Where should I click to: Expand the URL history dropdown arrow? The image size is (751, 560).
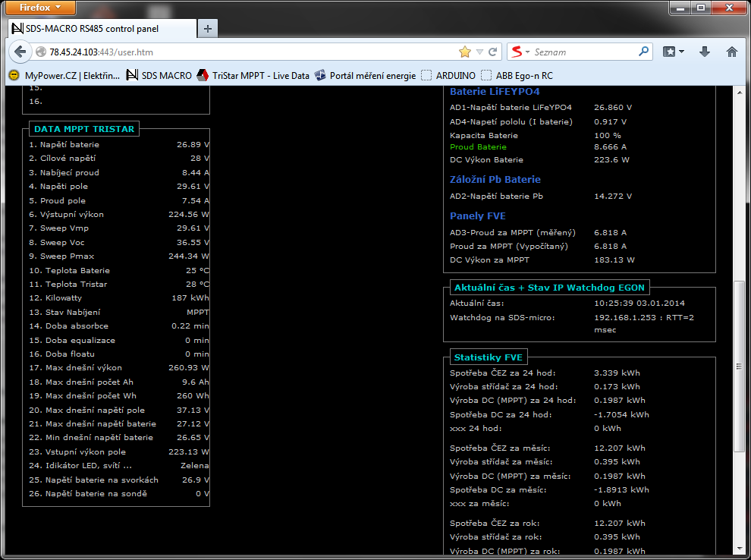[x=479, y=52]
